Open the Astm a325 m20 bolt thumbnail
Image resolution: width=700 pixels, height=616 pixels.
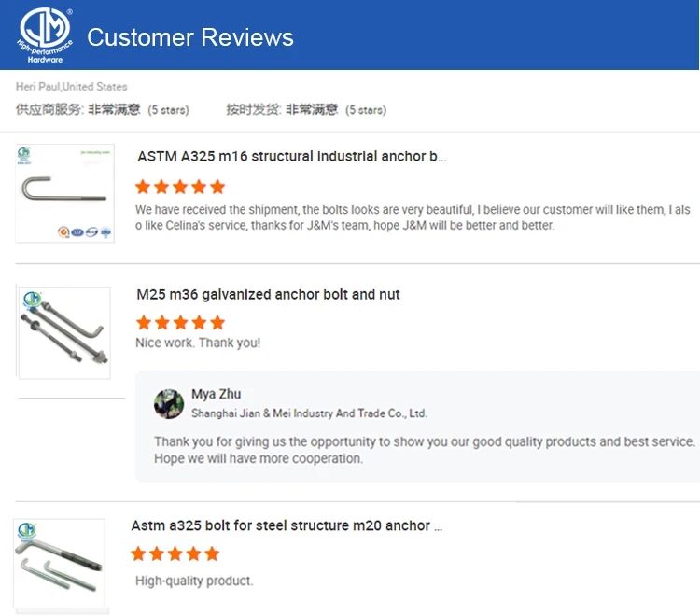point(59,566)
